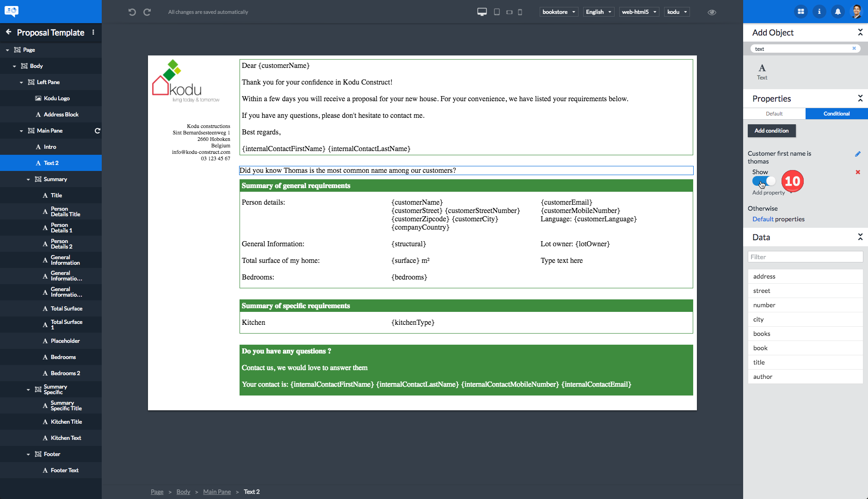Click the Main Pane refresh icon
868x499 pixels.
tap(97, 131)
